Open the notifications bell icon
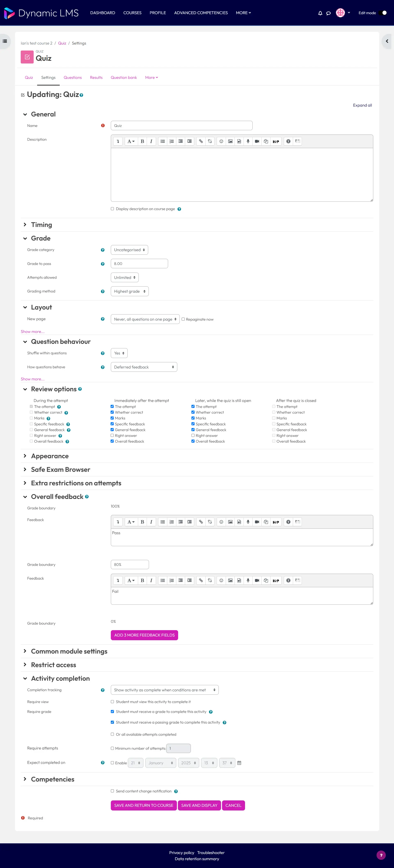Image resolution: width=394 pixels, height=868 pixels. pyautogui.click(x=320, y=13)
